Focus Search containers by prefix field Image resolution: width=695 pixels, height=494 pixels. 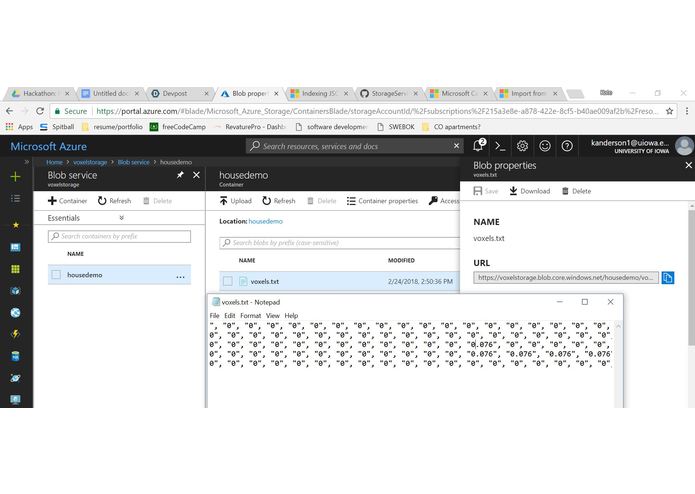click(x=119, y=236)
